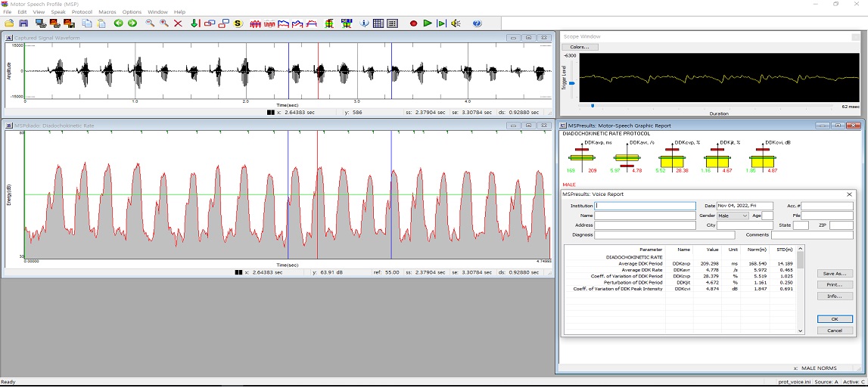Image resolution: width=868 pixels, height=391 pixels.
Task: Click the ZIP input field
Action: (x=842, y=225)
